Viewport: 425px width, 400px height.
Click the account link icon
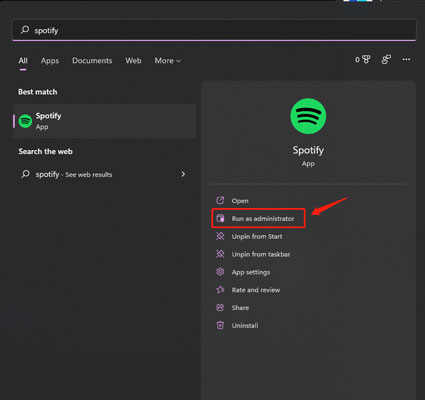pyautogui.click(x=386, y=60)
